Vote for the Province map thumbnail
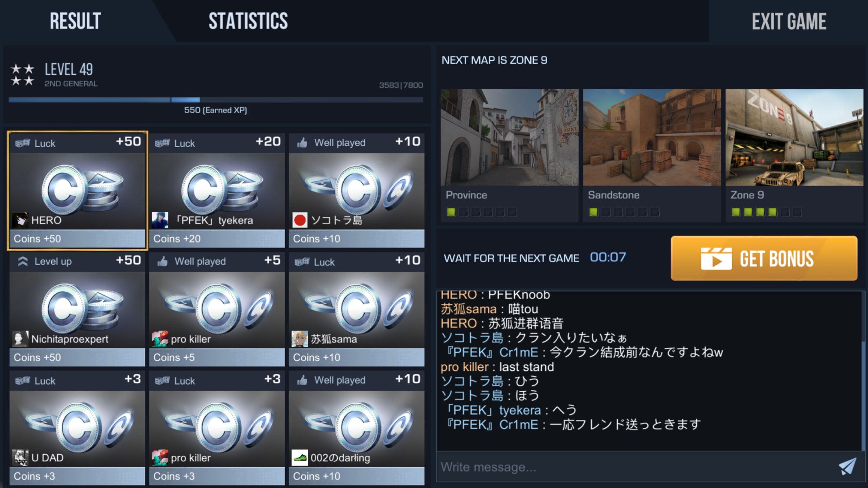Viewport: 868px width, 488px height. click(x=510, y=138)
